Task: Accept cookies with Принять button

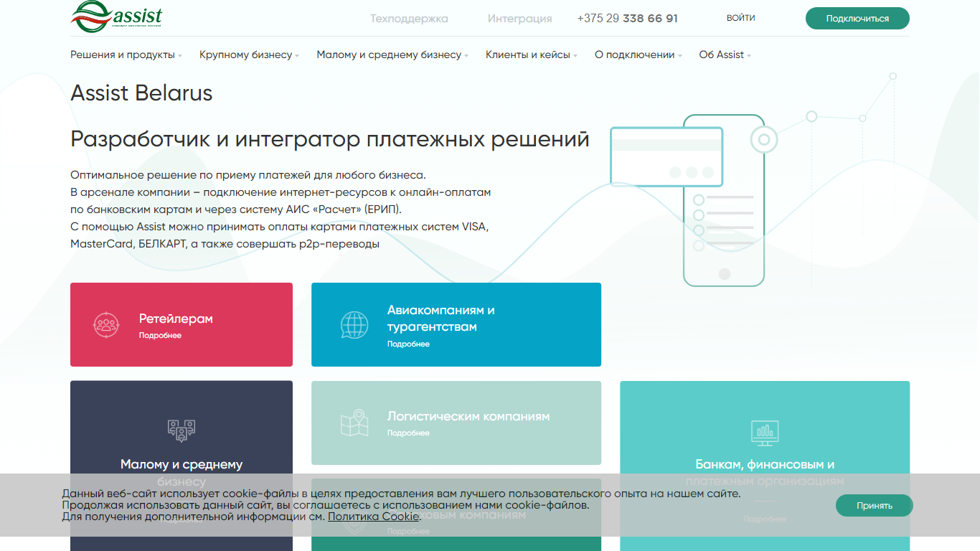Action: pyautogui.click(x=875, y=505)
